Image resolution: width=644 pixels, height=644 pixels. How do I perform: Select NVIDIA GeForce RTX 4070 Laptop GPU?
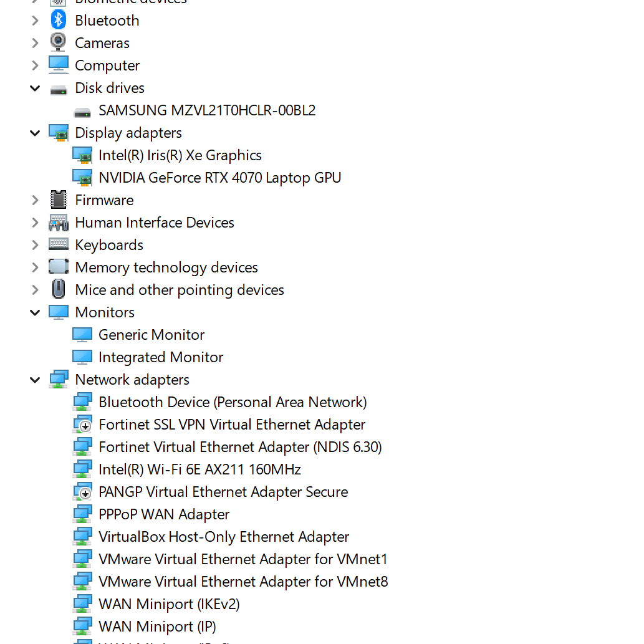[x=219, y=178]
